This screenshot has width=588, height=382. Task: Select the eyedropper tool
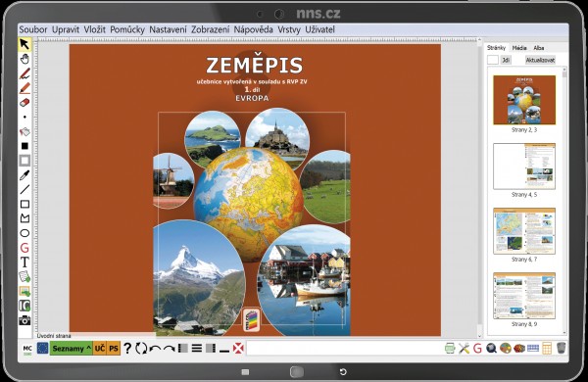(24, 175)
